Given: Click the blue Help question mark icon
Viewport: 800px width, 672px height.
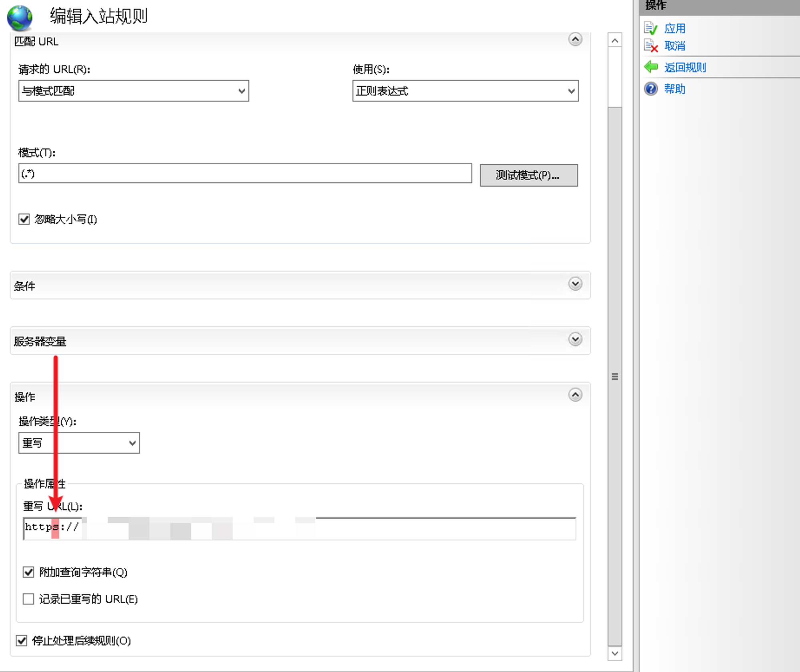Looking at the screenshot, I should click(651, 89).
